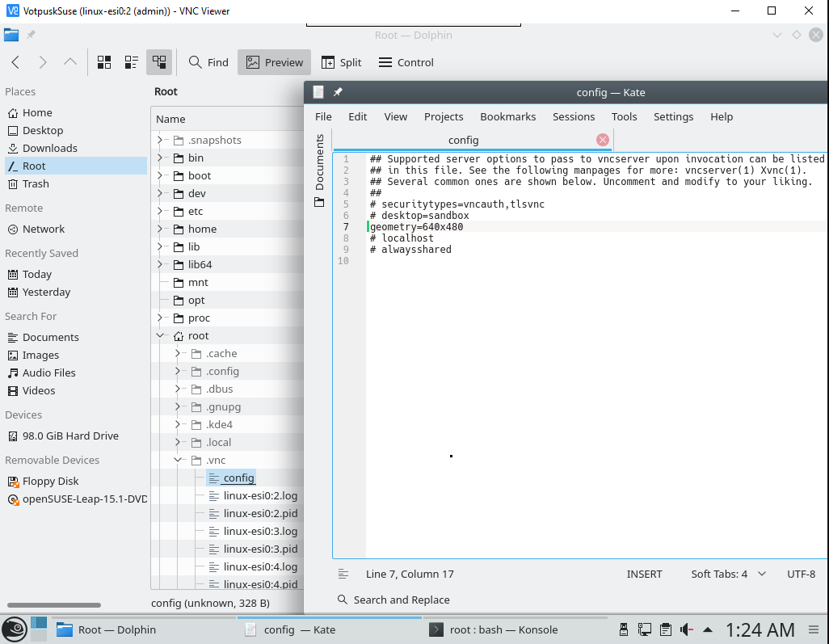The width and height of the screenshot is (829, 644).
Task: Toggle INSERT mode in Kate status bar
Action: coord(644,575)
